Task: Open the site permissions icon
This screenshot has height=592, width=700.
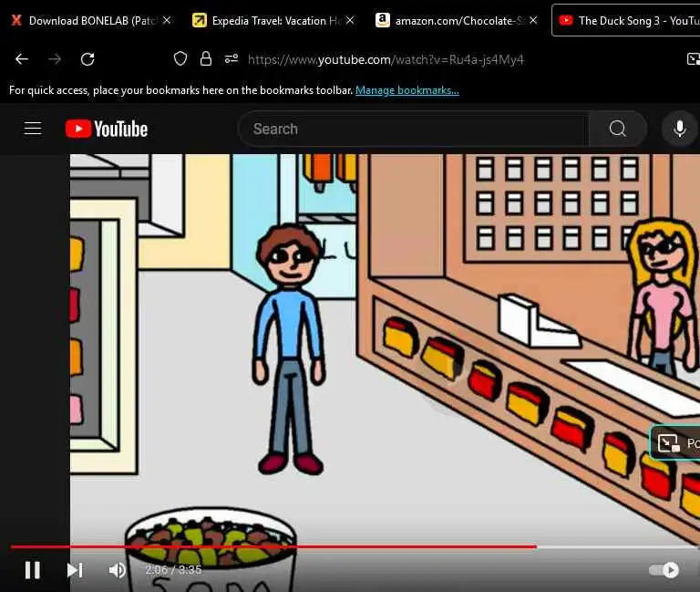Action: point(232,58)
